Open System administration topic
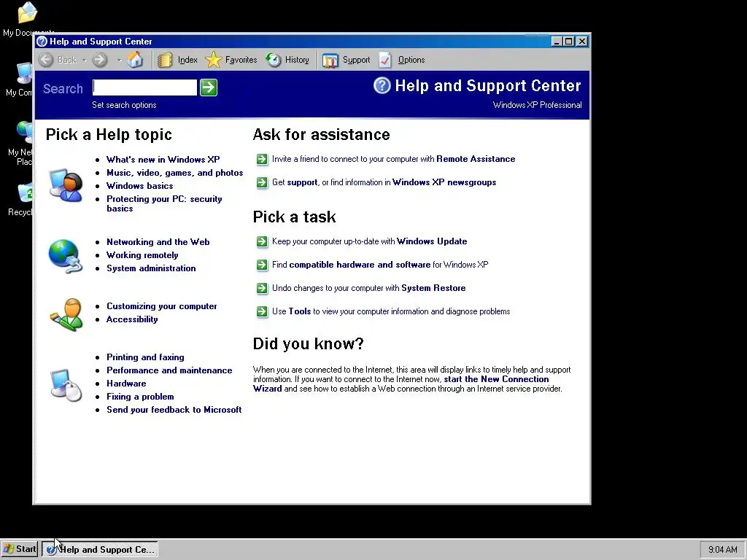 coord(151,268)
